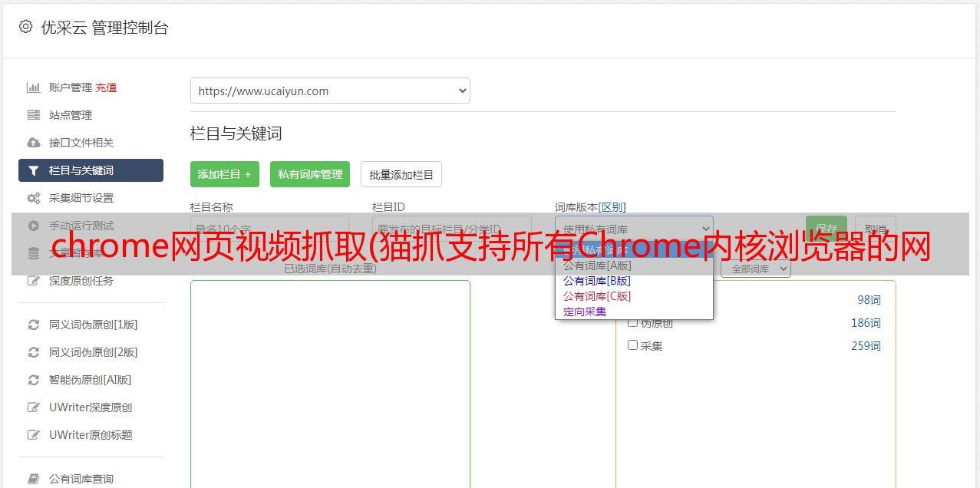Click the cloud upload icon for 接口文件相关
The width and height of the screenshot is (980, 488).
pos(33,143)
